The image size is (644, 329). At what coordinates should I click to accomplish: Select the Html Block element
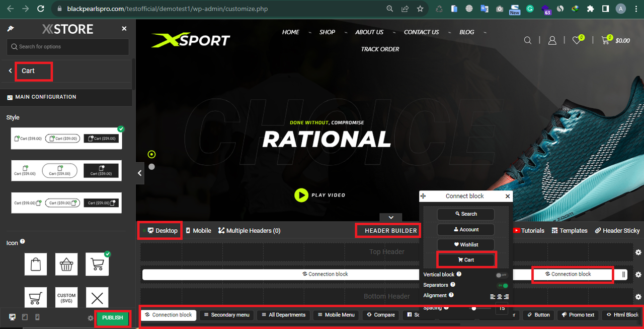click(622, 315)
